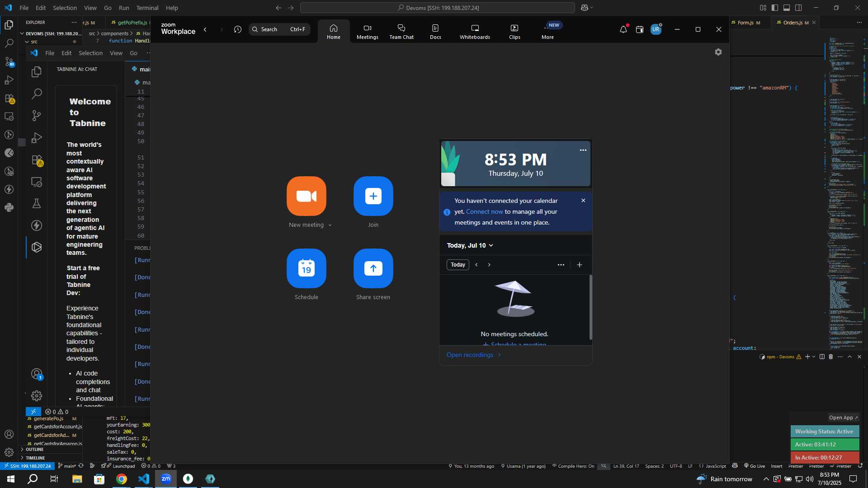Add new calendar event plus

click(580, 265)
